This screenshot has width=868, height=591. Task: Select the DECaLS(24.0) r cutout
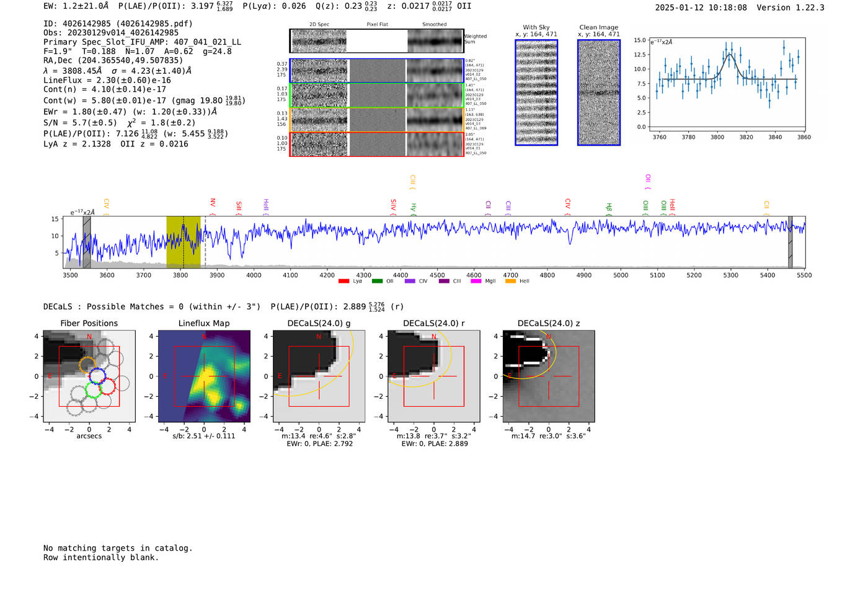[433, 376]
